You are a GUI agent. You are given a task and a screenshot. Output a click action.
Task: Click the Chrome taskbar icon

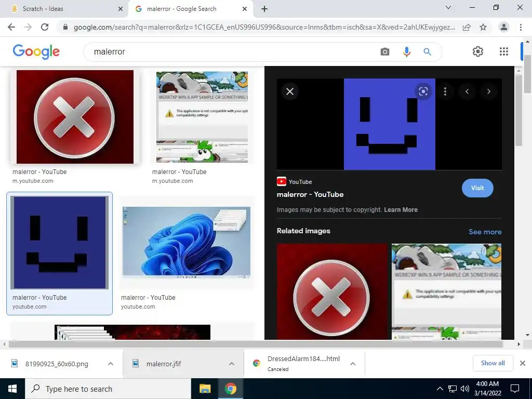[x=230, y=389]
